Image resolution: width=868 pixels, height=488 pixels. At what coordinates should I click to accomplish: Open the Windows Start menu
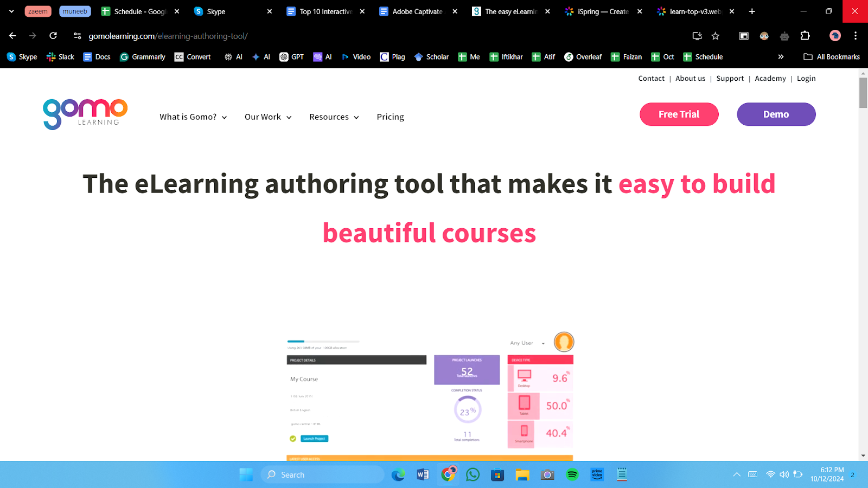246,474
